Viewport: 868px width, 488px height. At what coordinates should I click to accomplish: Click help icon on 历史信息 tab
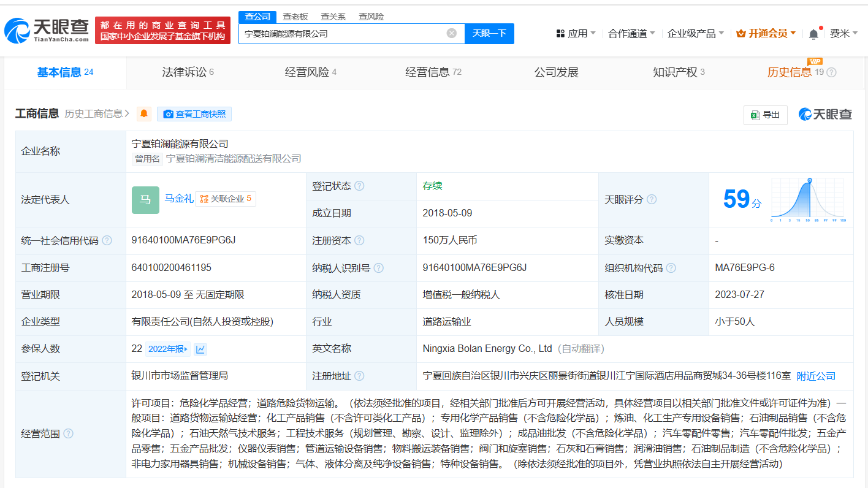pyautogui.click(x=831, y=72)
